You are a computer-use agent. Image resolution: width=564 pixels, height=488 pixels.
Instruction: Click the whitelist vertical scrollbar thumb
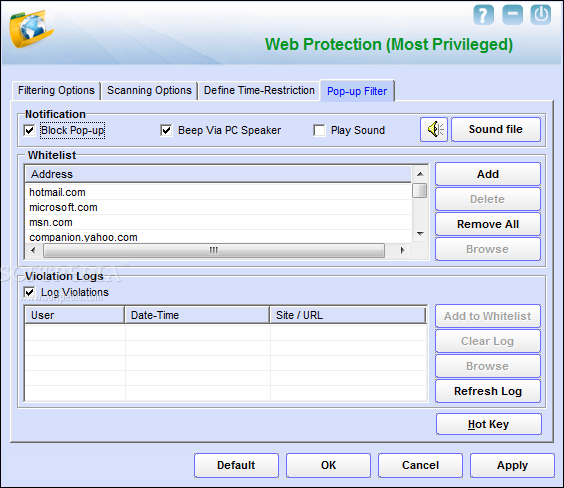(420, 191)
